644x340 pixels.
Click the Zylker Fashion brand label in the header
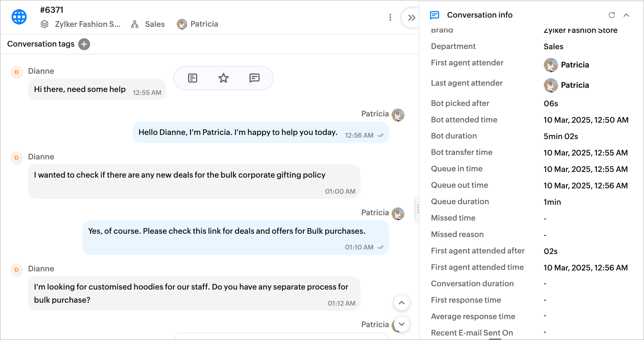point(87,24)
